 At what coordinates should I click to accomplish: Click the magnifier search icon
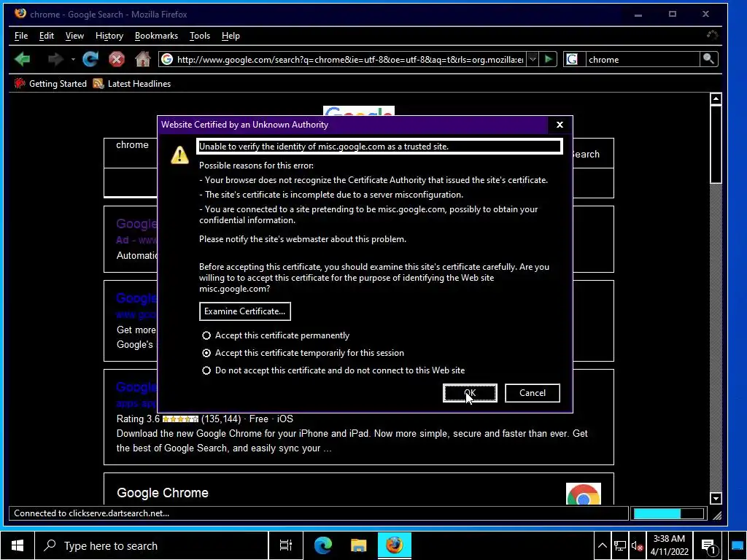pyautogui.click(x=708, y=59)
